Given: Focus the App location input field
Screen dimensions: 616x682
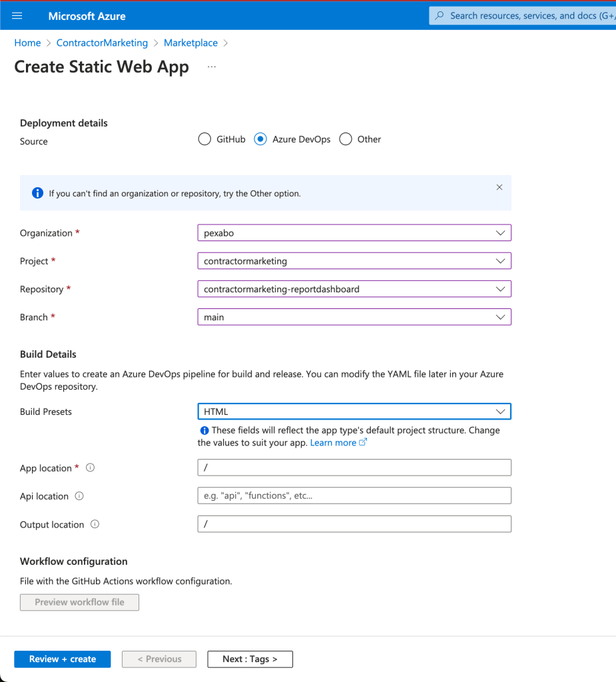Looking at the screenshot, I should point(354,468).
